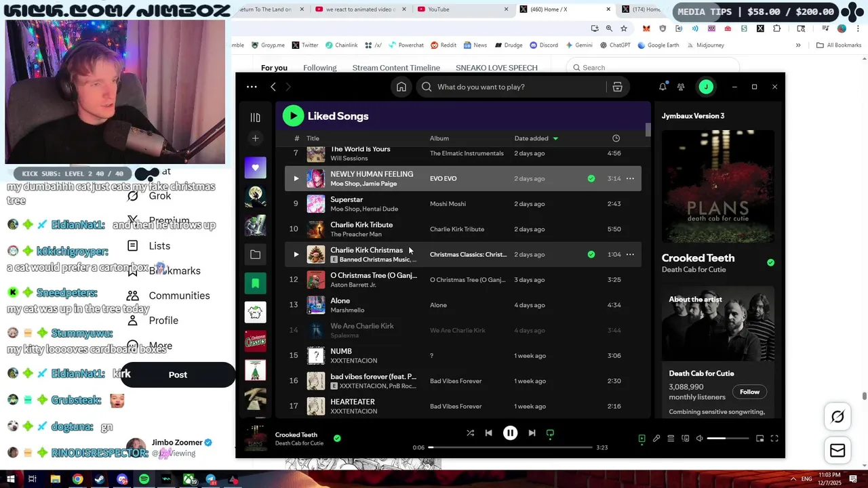868x488 pixels.
Task: Open Spotify notifications bell
Action: (x=663, y=87)
